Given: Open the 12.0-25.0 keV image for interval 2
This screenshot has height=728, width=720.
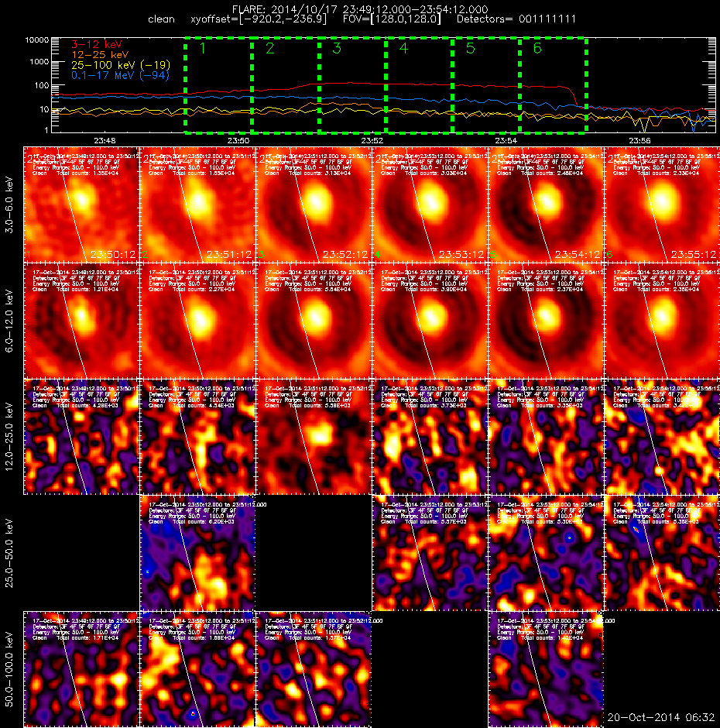Looking at the screenshot, I should point(197,437).
